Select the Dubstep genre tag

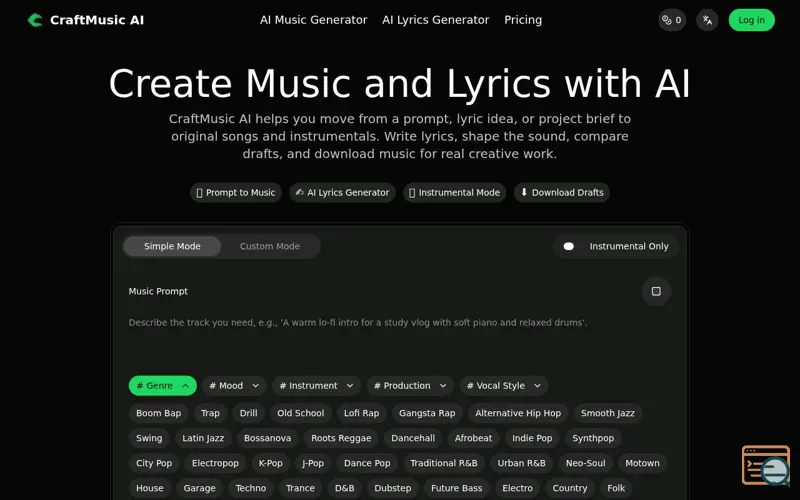tap(392, 488)
